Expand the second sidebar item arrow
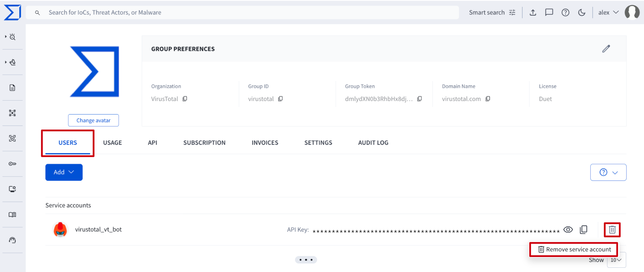Screen dimensions: 644x272 tap(6, 62)
